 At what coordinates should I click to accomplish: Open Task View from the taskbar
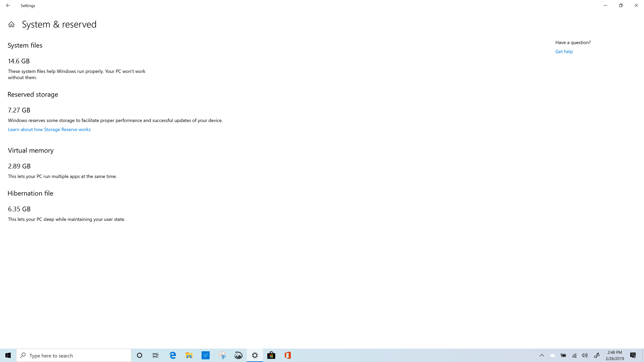(x=155, y=355)
